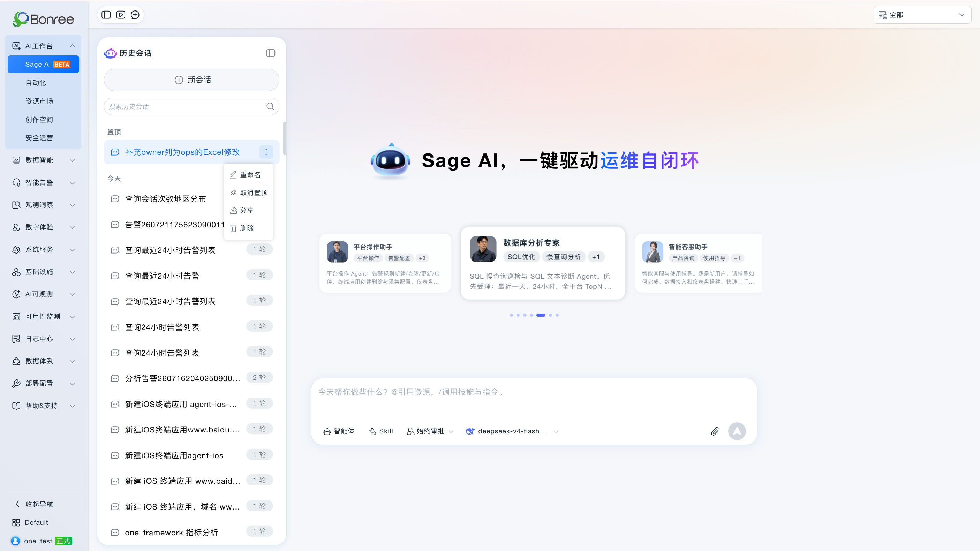Viewport: 980px width, 551px height.
Task: Open conversation 查询最近24小时告警
Action: coord(191,276)
